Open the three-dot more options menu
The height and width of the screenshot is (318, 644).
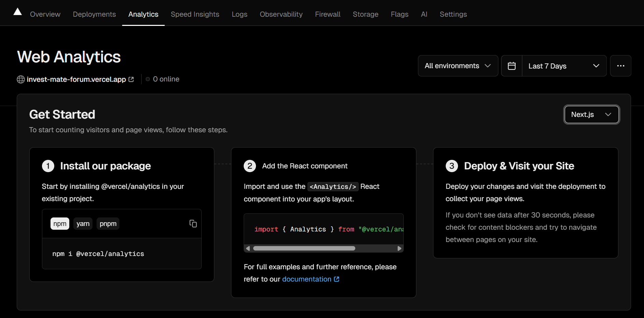(620, 66)
